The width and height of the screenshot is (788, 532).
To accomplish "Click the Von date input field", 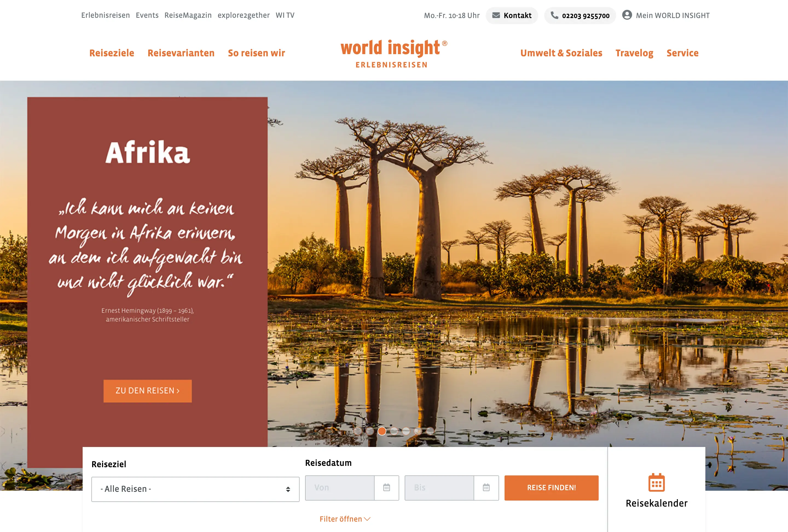I will 340,488.
